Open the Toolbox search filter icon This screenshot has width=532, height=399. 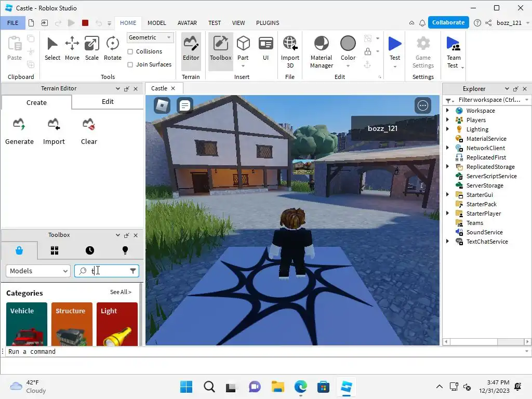[x=133, y=271]
